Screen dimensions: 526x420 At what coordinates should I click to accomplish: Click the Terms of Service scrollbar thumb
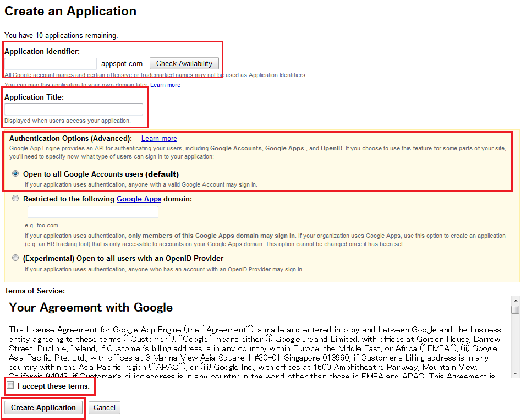point(515,309)
